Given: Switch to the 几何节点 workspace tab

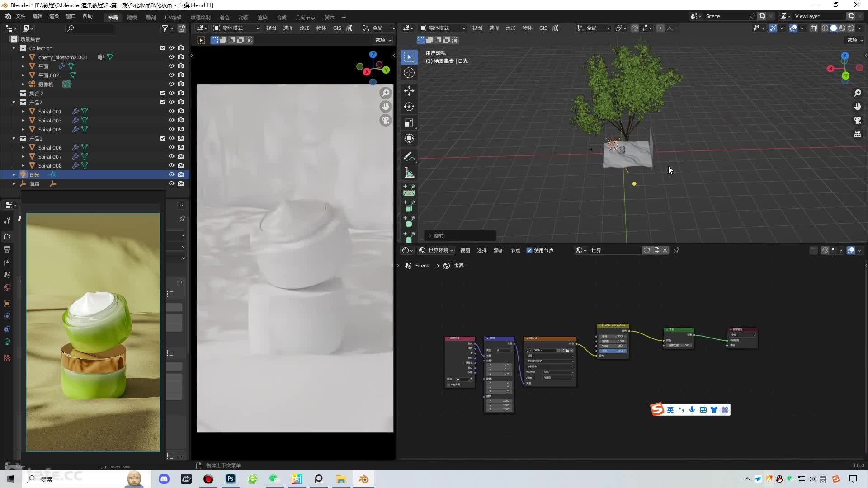Looking at the screenshot, I should coord(306,18).
